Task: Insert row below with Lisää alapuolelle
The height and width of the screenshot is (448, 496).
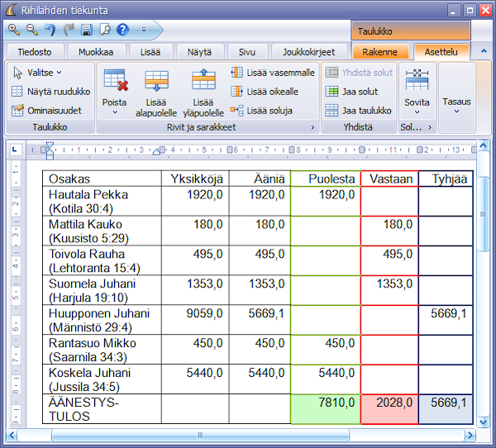Action: 156,91
